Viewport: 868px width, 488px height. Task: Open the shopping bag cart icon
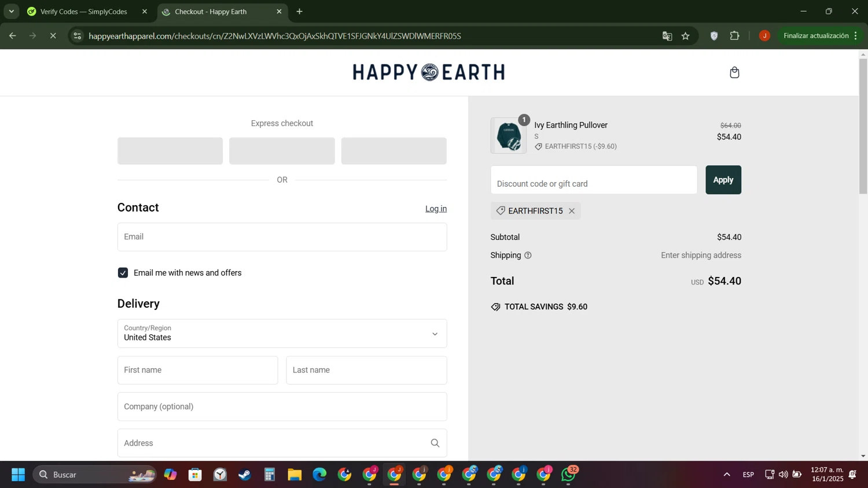pyautogui.click(x=734, y=72)
